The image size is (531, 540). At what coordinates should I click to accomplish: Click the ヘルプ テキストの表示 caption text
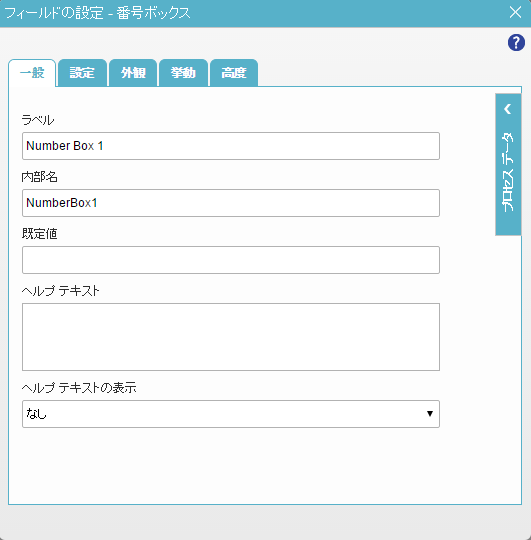coord(79,388)
